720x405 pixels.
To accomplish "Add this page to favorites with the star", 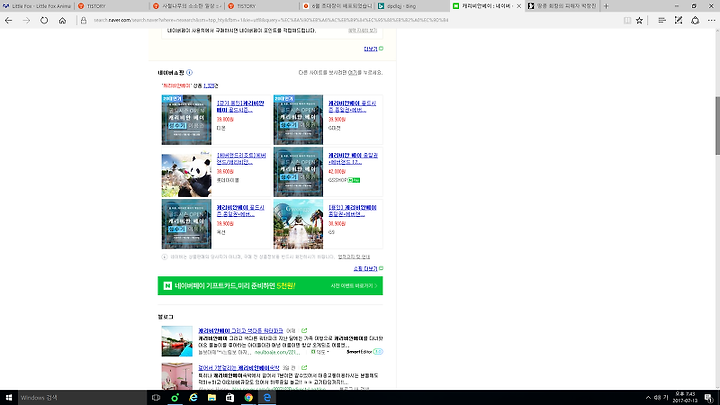I will (639, 20).
